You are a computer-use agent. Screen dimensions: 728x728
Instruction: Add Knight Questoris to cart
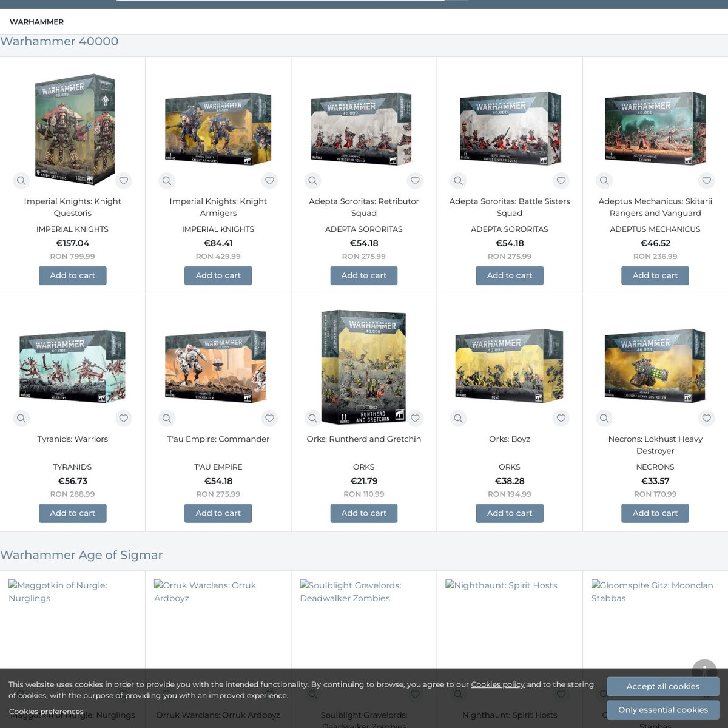coord(73,275)
